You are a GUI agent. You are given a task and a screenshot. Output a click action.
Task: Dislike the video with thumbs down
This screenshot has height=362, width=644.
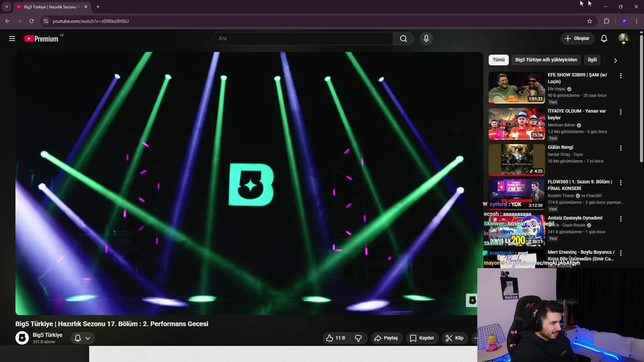click(x=358, y=338)
